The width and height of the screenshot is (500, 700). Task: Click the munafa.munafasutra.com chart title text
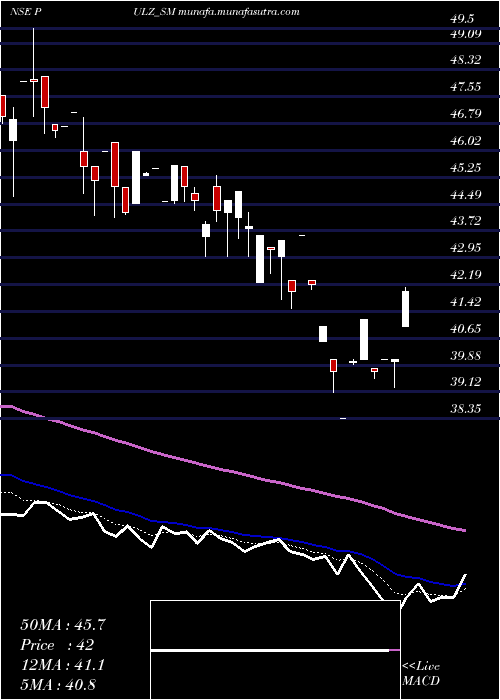pyautogui.click(x=238, y=12)
